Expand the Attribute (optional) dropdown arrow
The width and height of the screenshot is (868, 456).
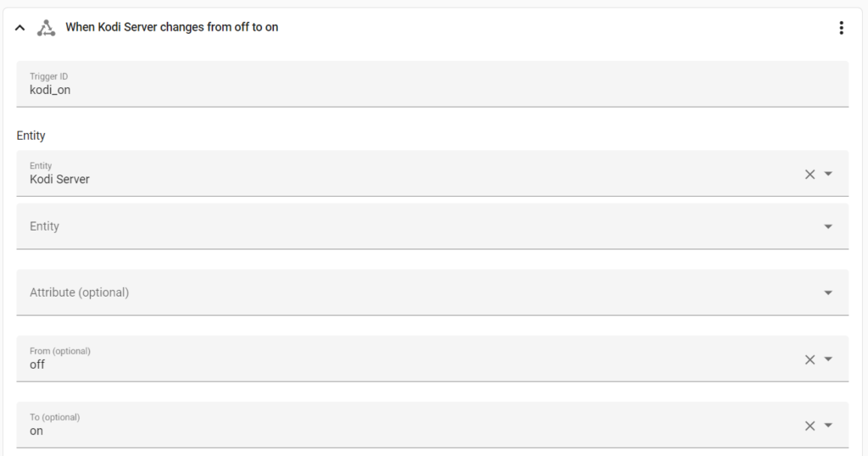pyautogui.click(x=828, y=292)
